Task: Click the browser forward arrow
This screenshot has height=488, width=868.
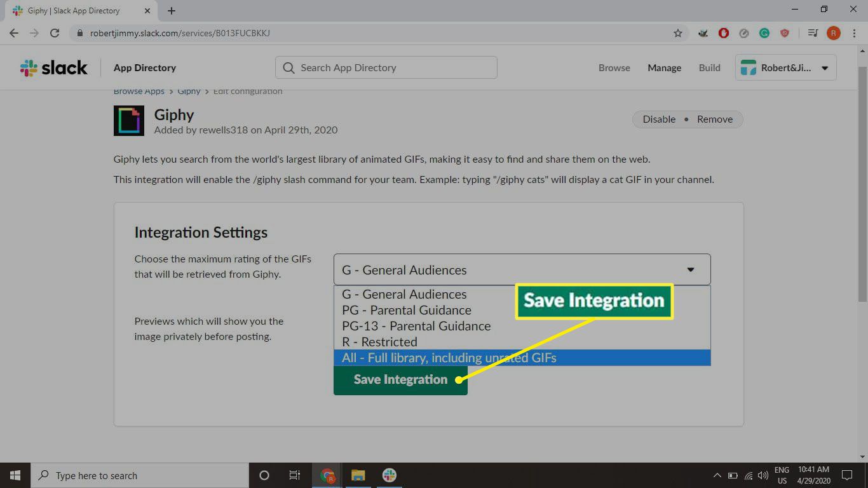Action: (34, 33)
